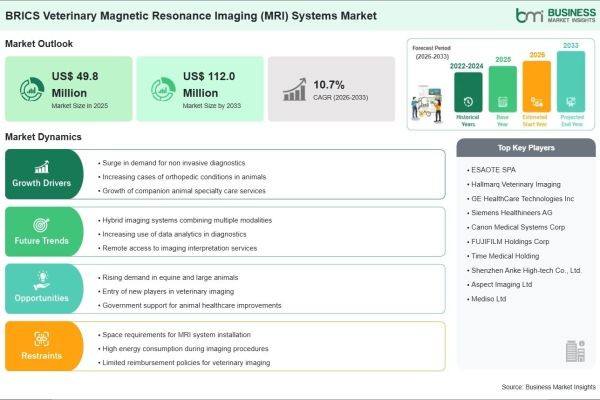Click the CAGR (2026-2033) card
The image size is (600, 400).
click(x=331, y=89)
